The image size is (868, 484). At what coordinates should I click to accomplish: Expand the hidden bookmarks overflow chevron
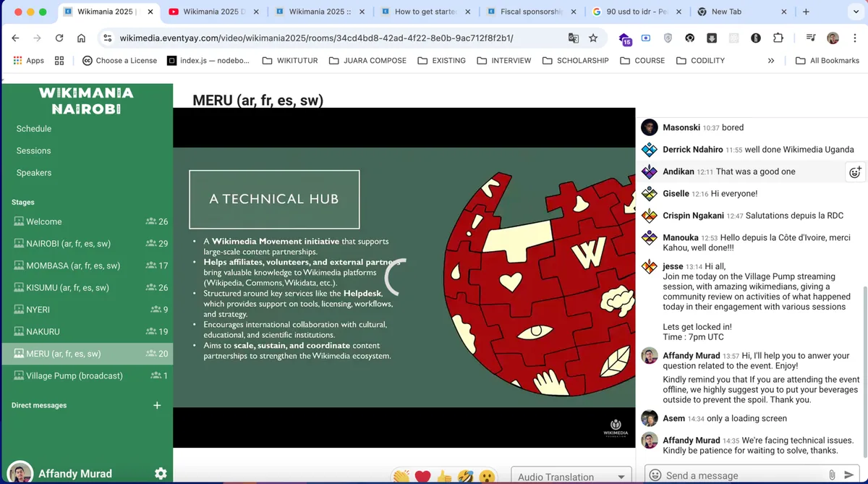[771, 61]
